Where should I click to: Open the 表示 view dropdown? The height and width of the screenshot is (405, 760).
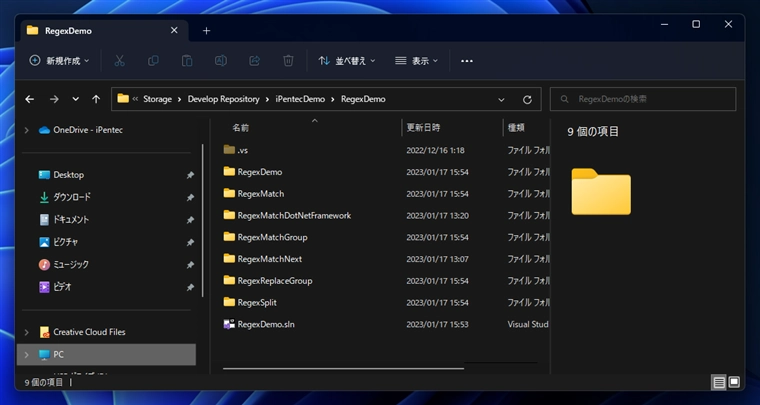[x=417, y=61]
